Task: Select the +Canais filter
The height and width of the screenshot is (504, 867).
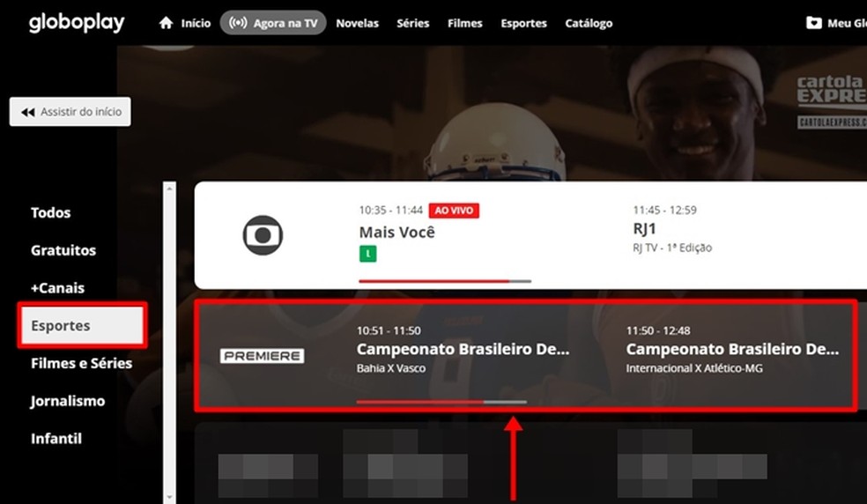Action: [57, 287]
